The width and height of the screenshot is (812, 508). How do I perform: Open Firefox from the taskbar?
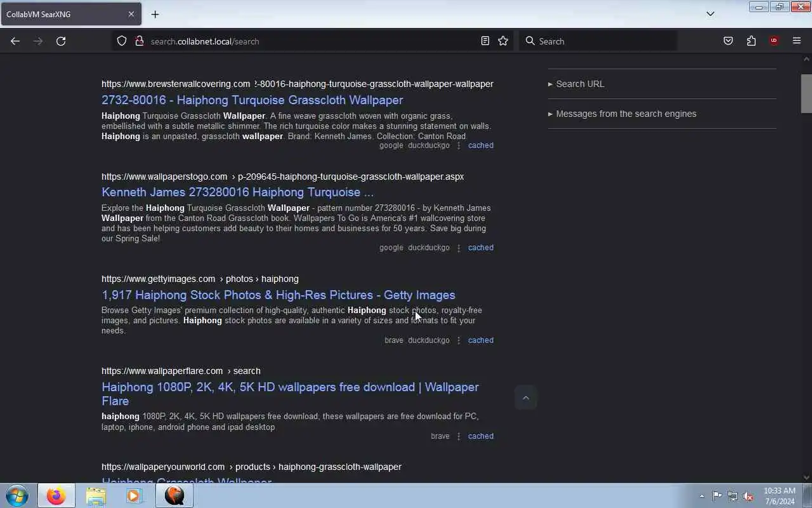click(x=56, y=495)
